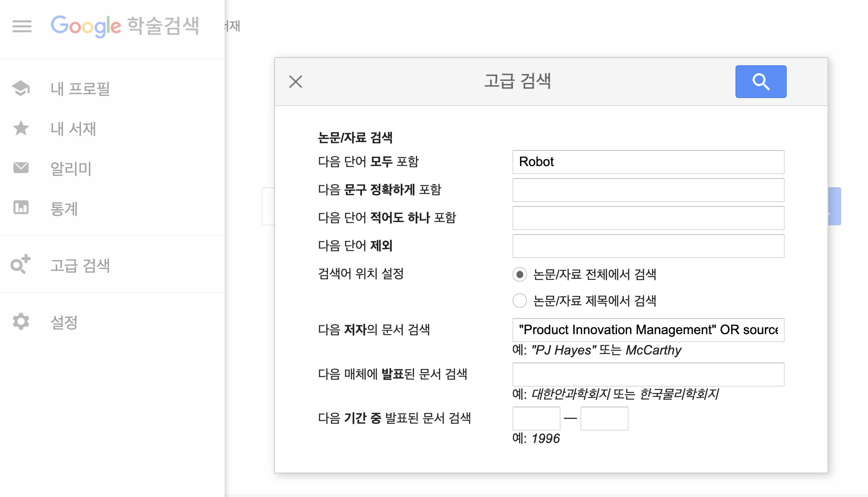This screenshot has height=497, width=868.
Task: Click the hamburger menu icon
Action: click(x=22, y=26)
